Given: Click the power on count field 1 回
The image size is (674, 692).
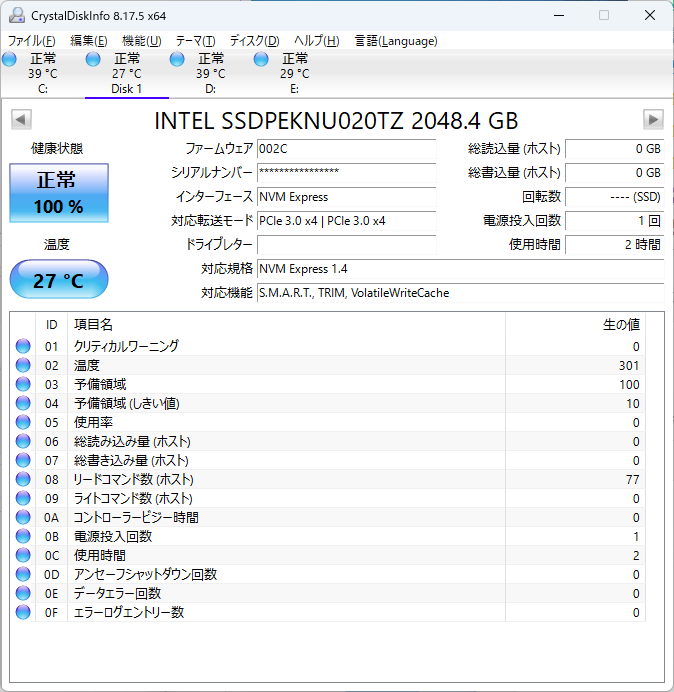Looking at the screenshot, I should 614,220.
